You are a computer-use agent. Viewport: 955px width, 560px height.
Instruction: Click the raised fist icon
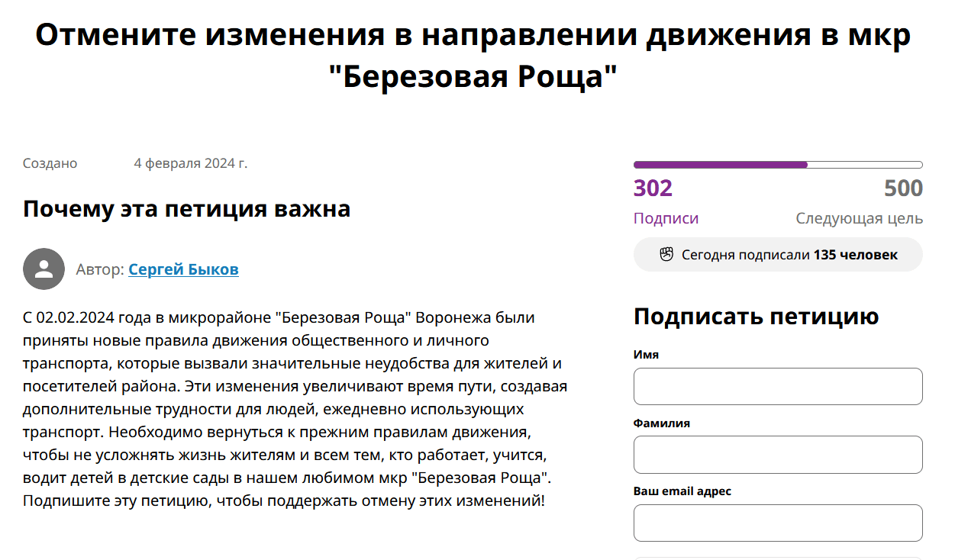coord(666,255)
